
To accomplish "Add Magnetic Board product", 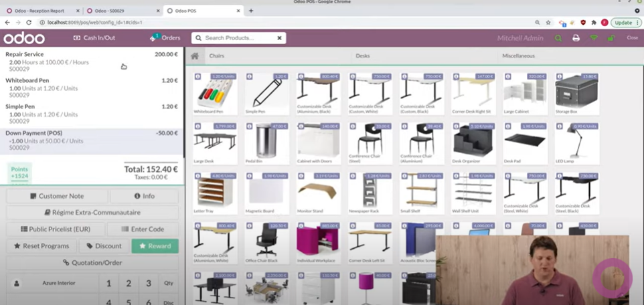I will tap(266, 193).
